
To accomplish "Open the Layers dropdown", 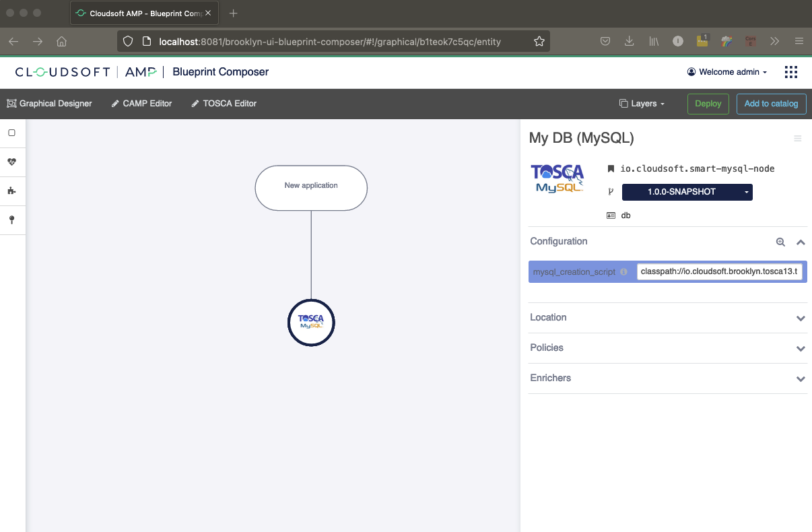I will (x=642, y=104).
